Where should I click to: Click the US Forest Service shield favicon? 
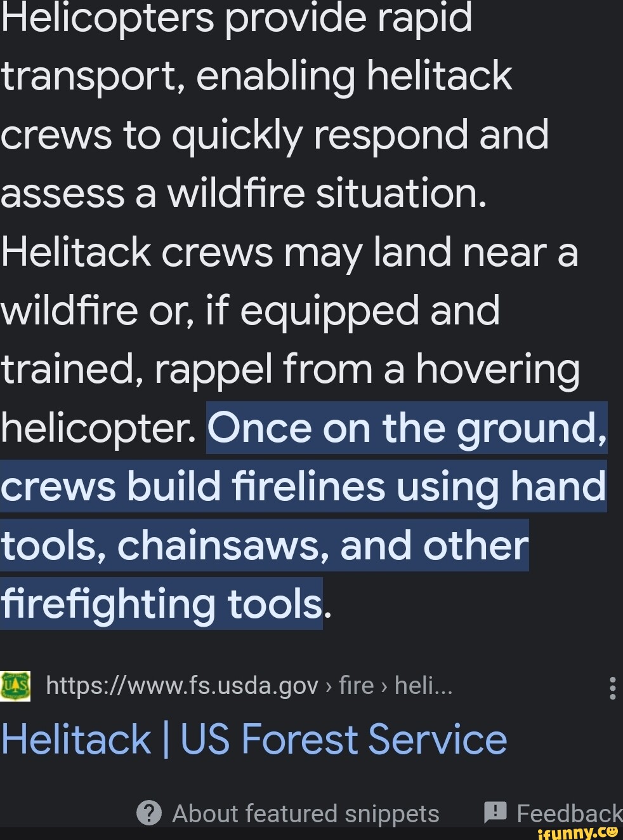click(15, 685)
